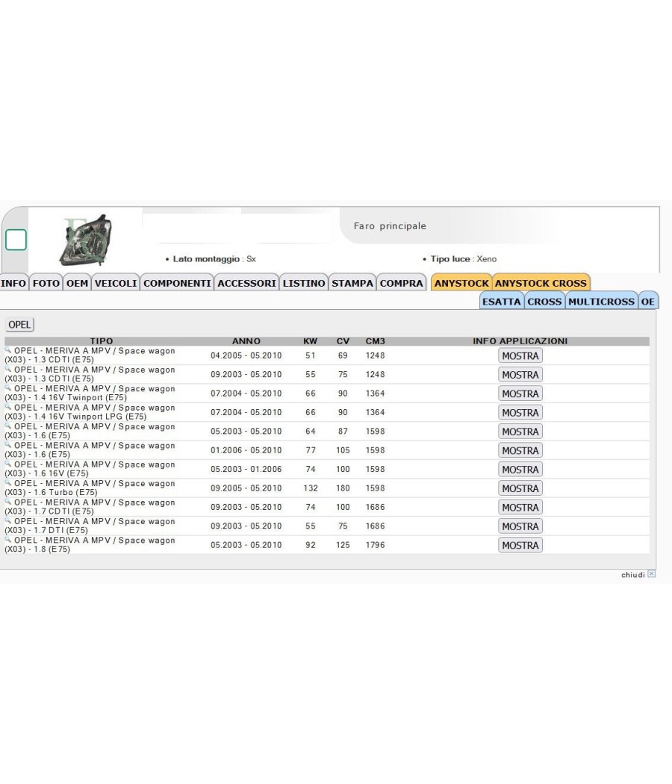Click magnifier icon of 1.3 CDTI 04.2005 row
The height and width of the screenshot is (784, 672).
click(x=8, y=349)
